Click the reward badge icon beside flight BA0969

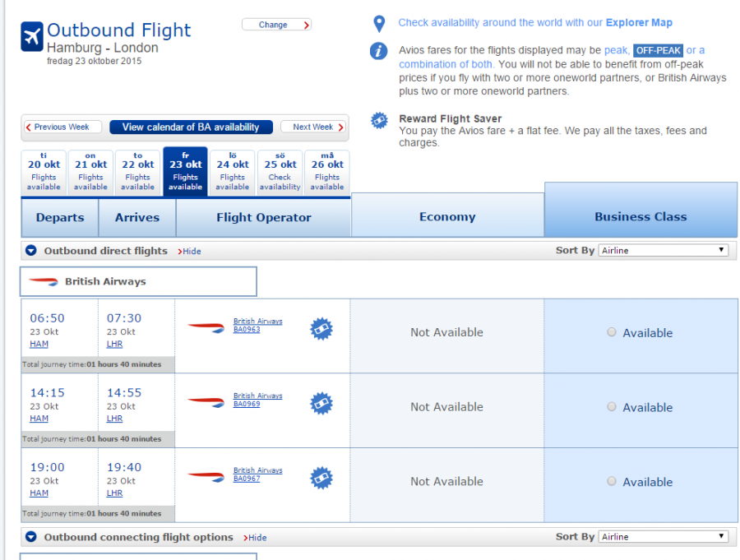(321, 403)
